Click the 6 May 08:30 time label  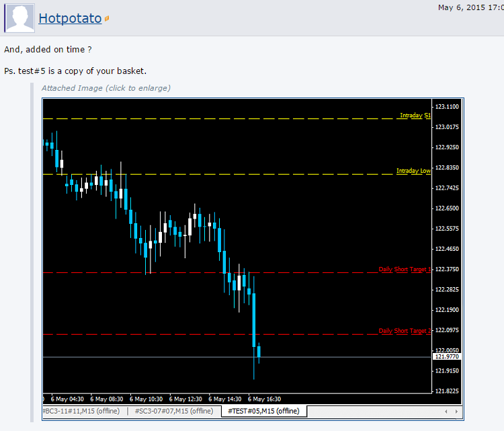point(107,399)
